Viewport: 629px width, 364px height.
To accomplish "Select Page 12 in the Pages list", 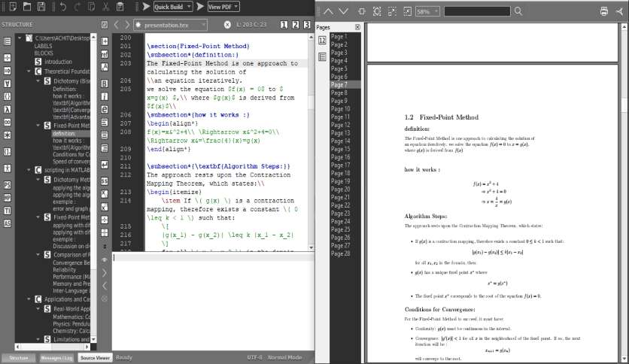I will coord(341,125).
